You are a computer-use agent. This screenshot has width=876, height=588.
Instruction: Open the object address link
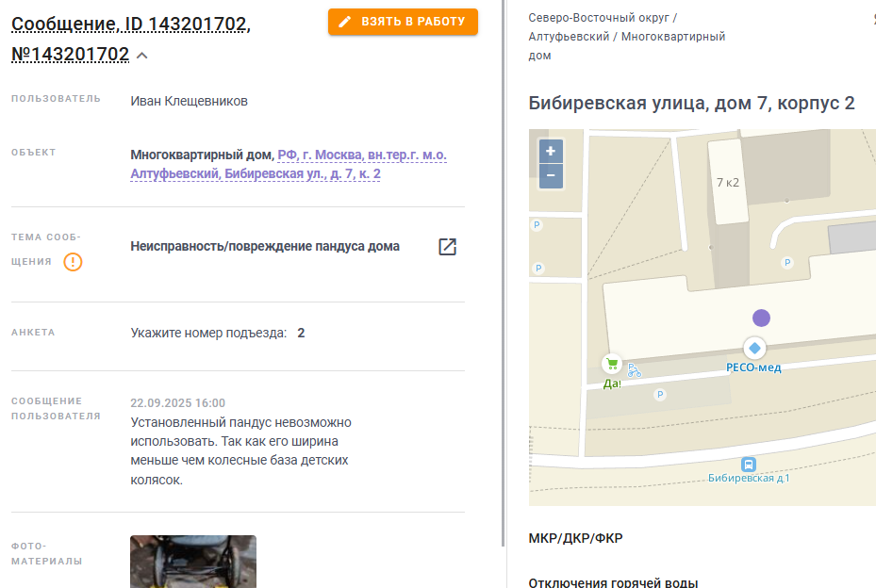[x=289, y=164]
